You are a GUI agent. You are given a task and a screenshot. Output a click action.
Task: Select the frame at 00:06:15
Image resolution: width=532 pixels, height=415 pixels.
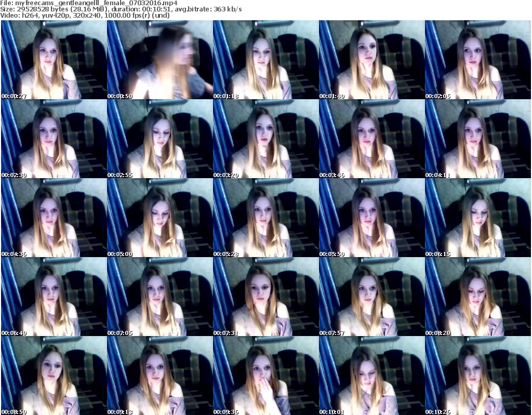click(x=477, y=218)
